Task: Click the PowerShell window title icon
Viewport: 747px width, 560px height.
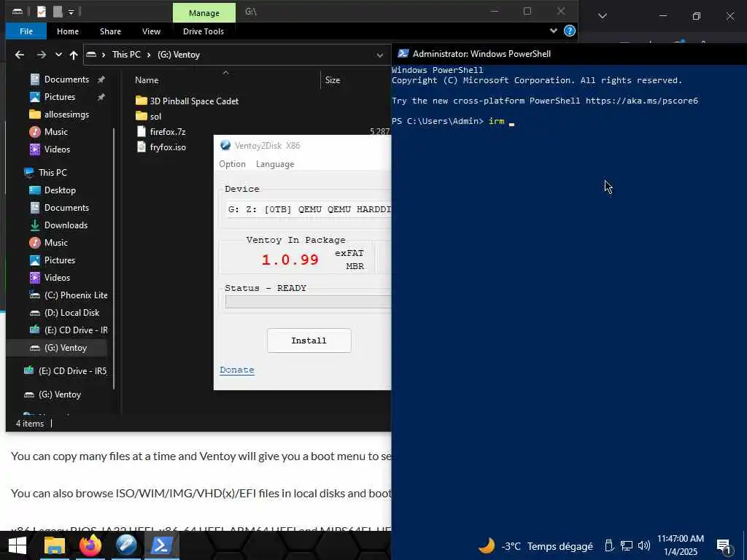Action: (x=403, y=53)
